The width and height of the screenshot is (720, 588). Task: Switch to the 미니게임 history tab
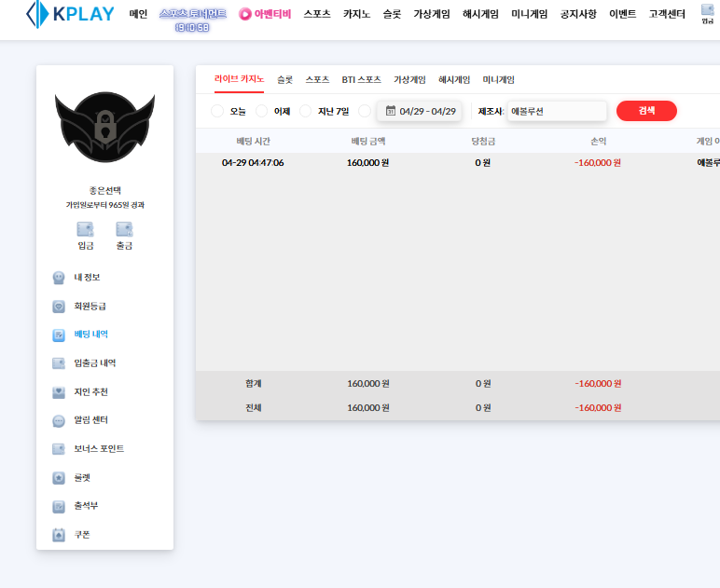coord(498,80)
